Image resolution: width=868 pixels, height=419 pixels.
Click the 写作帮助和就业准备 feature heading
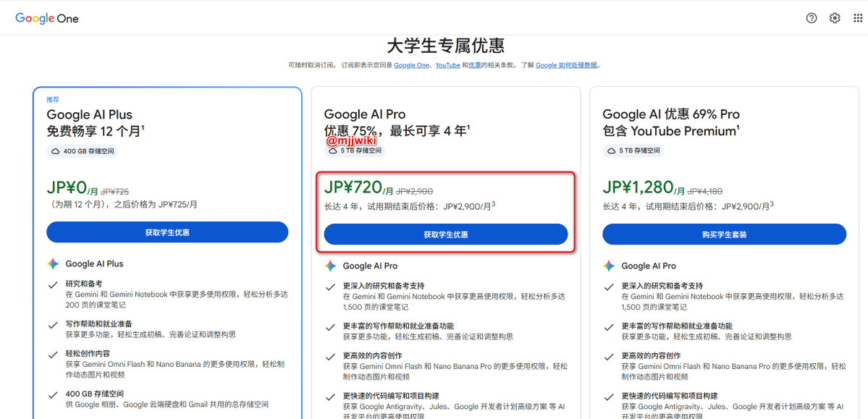[98, 323]
